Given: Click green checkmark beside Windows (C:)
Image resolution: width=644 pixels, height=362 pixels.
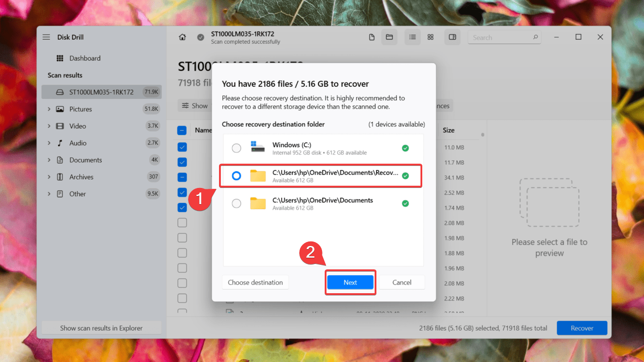Looking at the screenshot, I should 405,148.
